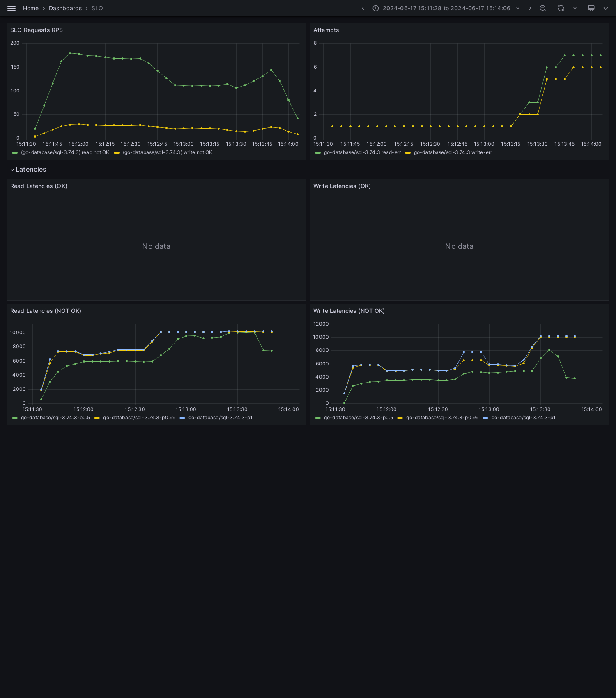
Task: Click peak green point in SLO Requests RPS
Action: coord(70,53)
